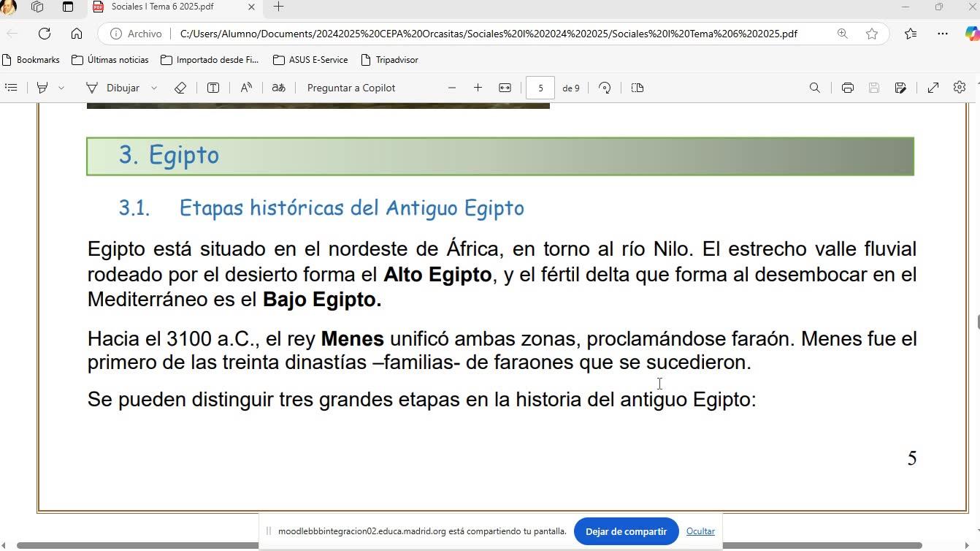Click the browser back arrow
The width and height of the screenshot is (980, 551).
point(12,34)
